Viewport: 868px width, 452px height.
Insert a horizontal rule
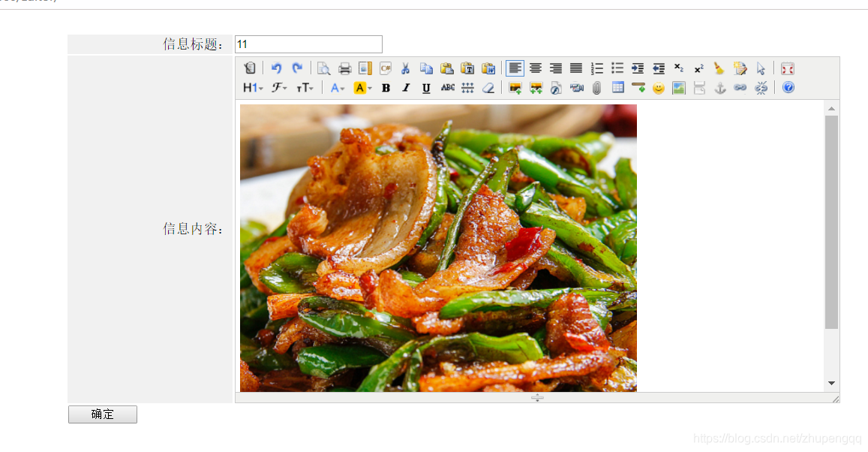point(638,88)
